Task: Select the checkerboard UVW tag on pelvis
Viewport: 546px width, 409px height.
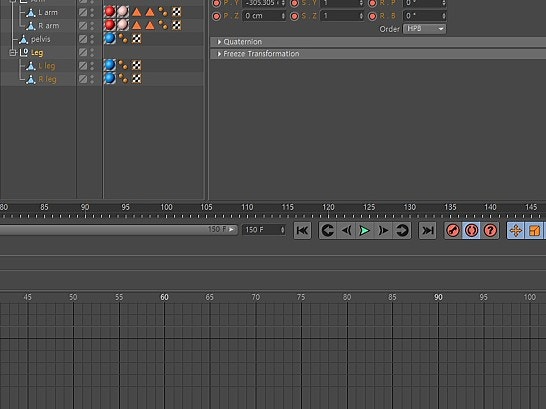Action: [x=136, y=38]
